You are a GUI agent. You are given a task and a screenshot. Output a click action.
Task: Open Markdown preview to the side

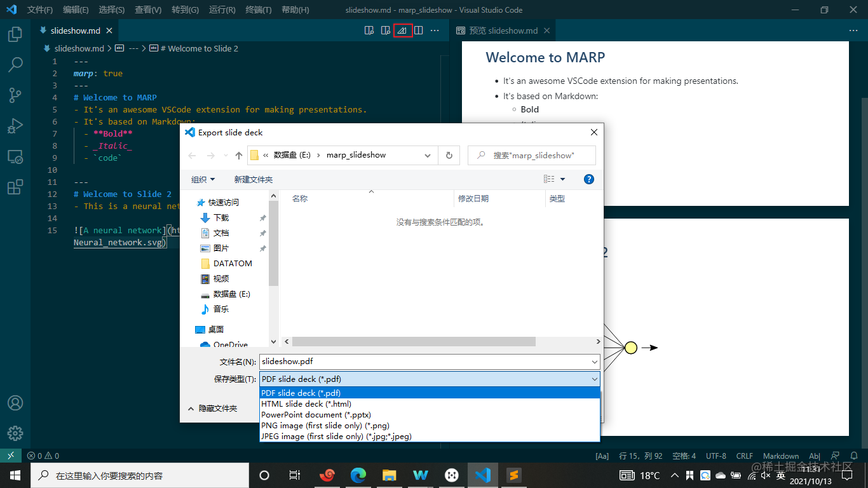tap(385, 30)
